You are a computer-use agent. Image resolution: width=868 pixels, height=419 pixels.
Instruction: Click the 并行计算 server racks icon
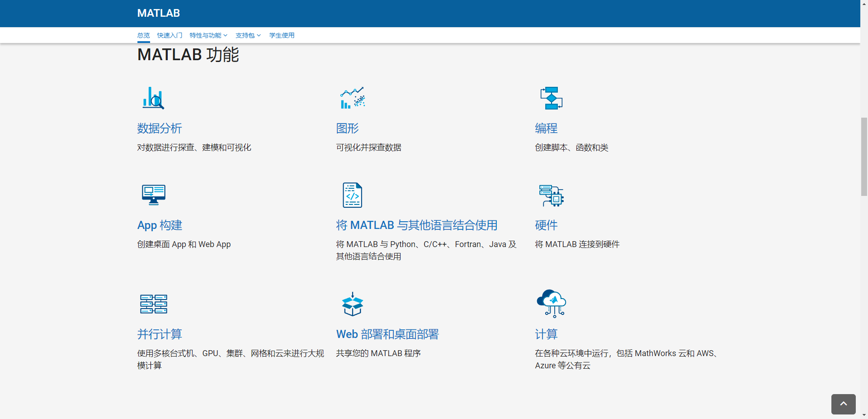[x=153, y=304]
